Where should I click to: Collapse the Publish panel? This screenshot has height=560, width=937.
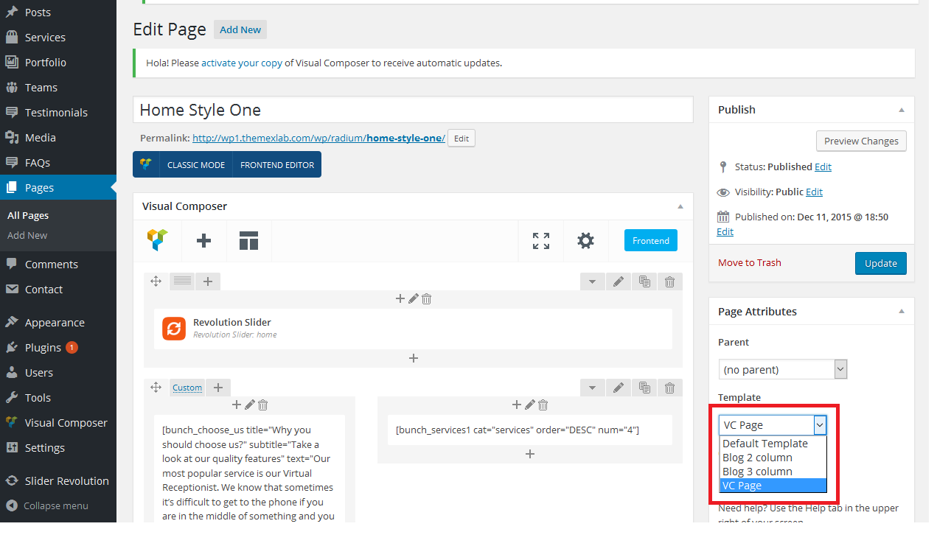click(x=901, y=110)
